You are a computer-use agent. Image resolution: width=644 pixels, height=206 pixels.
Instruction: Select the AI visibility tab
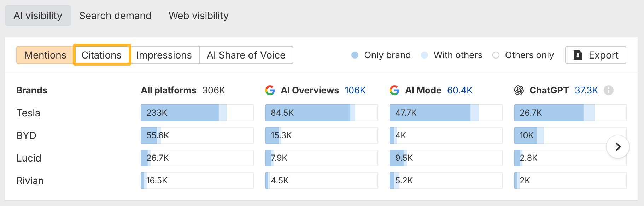[x=38, y=16]
